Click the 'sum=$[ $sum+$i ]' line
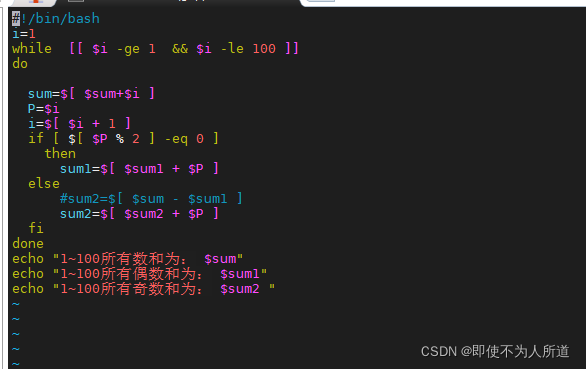This screenshot has height=369, width=586. [x=91, y=94]
